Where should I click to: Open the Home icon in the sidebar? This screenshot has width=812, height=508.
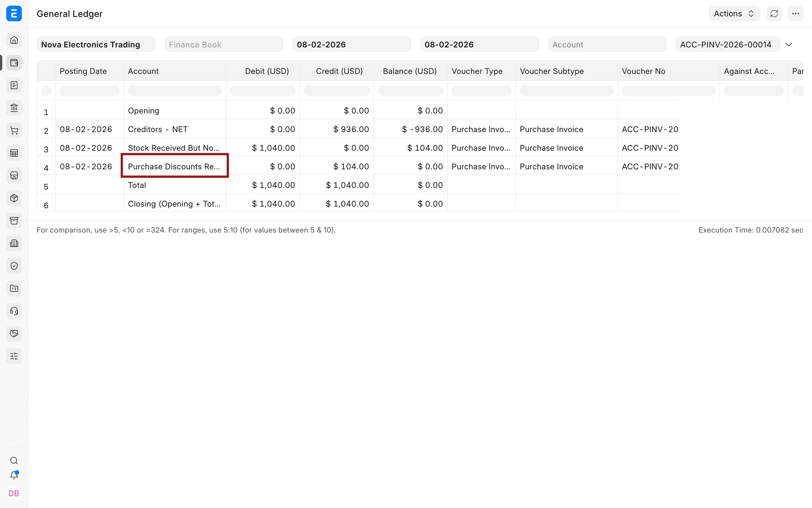(x=14, y=40)
